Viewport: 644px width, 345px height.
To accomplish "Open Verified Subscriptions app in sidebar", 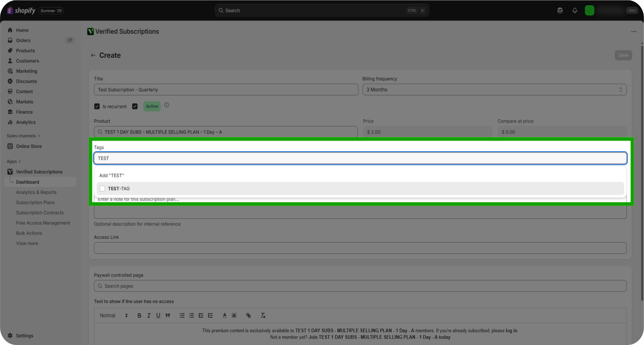I will point(39,172).
